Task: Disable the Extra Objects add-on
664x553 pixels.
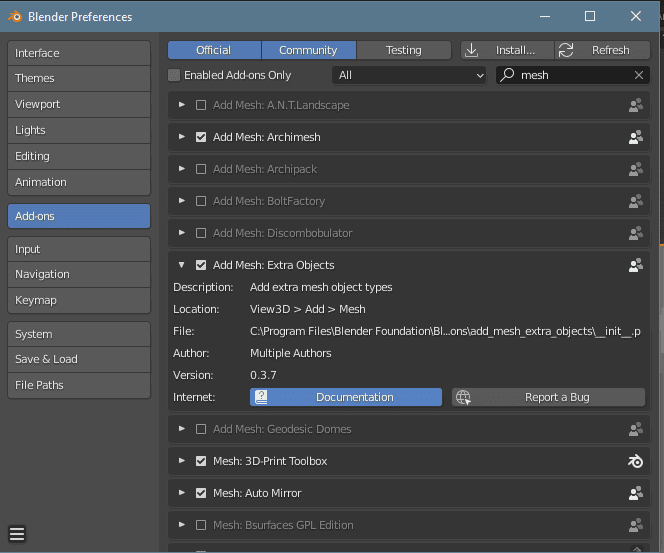Action: click(201, 265)
